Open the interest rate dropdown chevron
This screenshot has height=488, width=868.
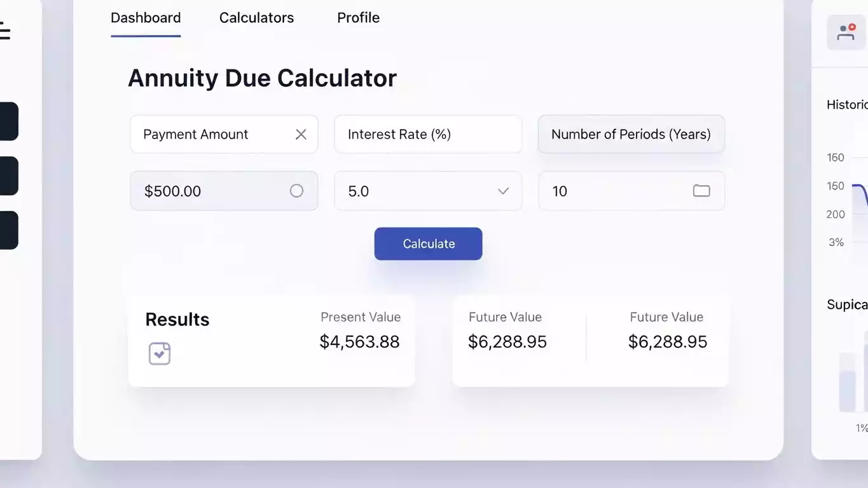503,191
